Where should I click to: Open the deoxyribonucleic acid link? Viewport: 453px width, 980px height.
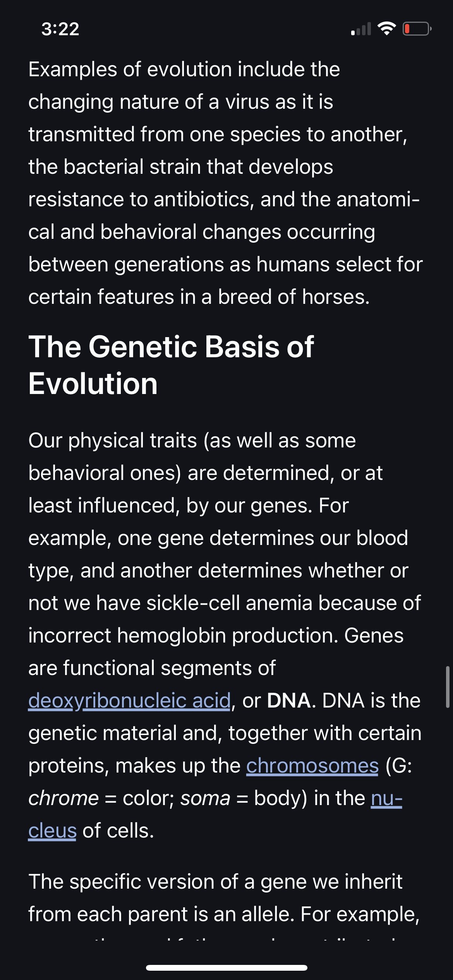point(129,701)
